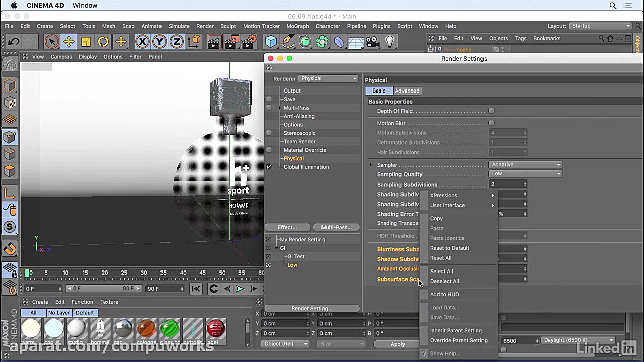Open the Renderer Physical dropdown
Screen dimensions: 644x362
[328, 78]
